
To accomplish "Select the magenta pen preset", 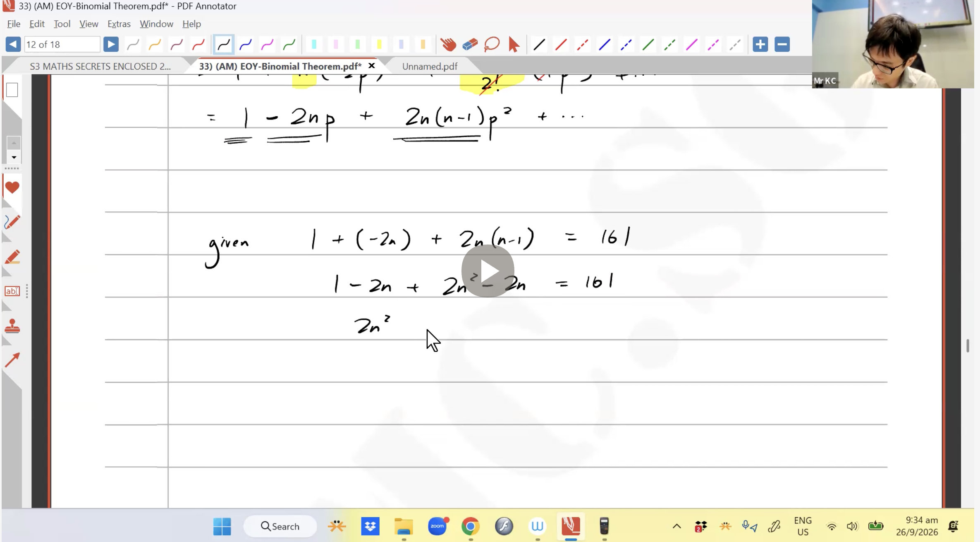I will [268, 44].
